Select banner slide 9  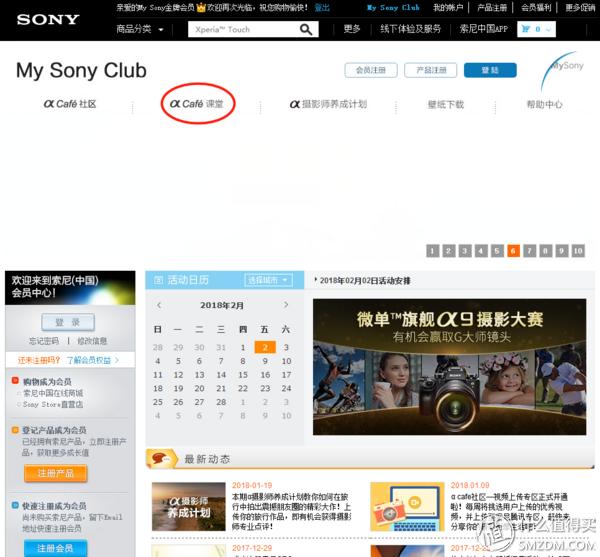pos(562,251)
